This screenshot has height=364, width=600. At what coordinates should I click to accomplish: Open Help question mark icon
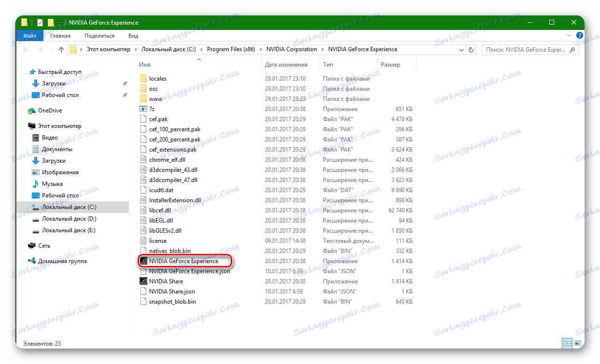pyautogui.click(x=579, y=36)
